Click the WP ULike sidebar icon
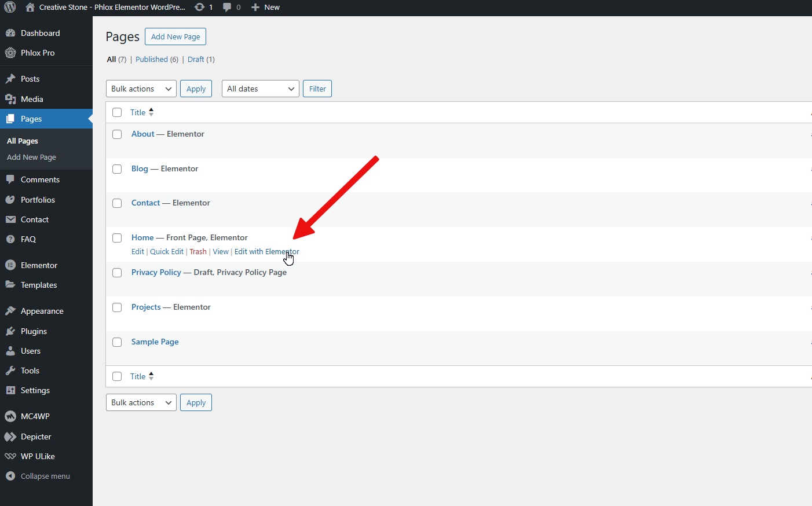 (x=10, y=456)
